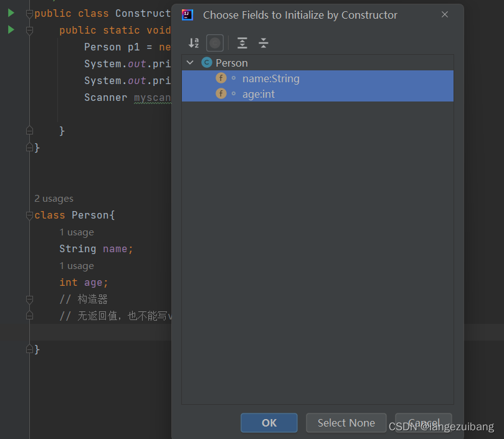Fold the public static void method
The height and width of the screenshot is (439, 504).
[x=29, y=31]
